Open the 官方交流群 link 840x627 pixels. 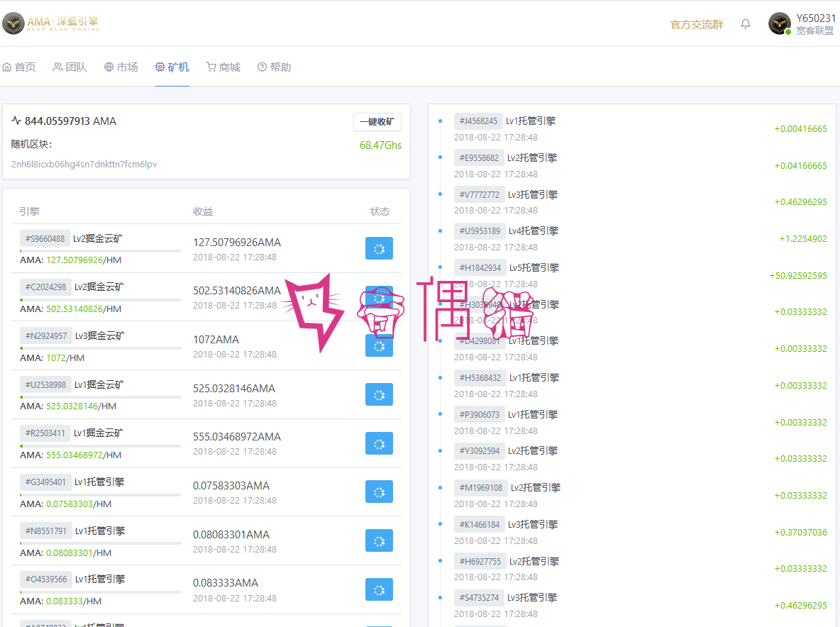coord(697,25)
